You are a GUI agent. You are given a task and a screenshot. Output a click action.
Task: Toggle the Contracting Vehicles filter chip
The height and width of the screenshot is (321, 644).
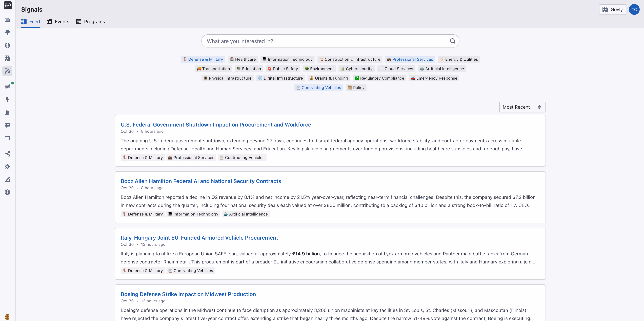318,87
